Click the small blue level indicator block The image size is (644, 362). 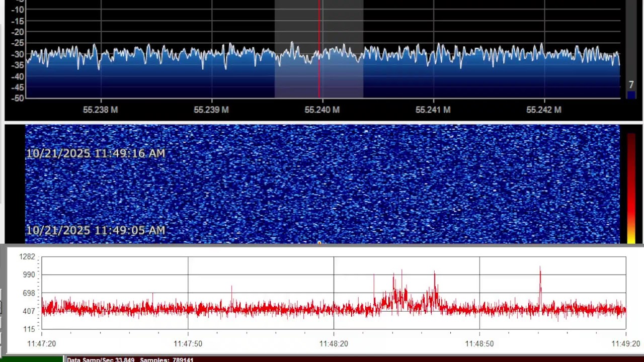[x=631, y=95]
